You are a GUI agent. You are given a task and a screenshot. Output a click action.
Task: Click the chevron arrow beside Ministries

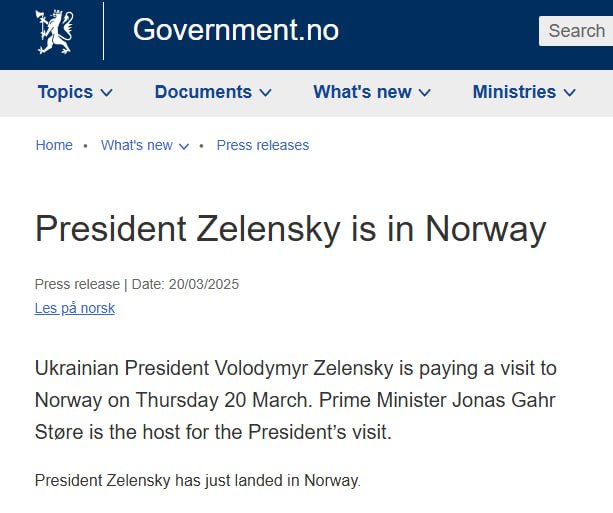[x=570, y=93]
